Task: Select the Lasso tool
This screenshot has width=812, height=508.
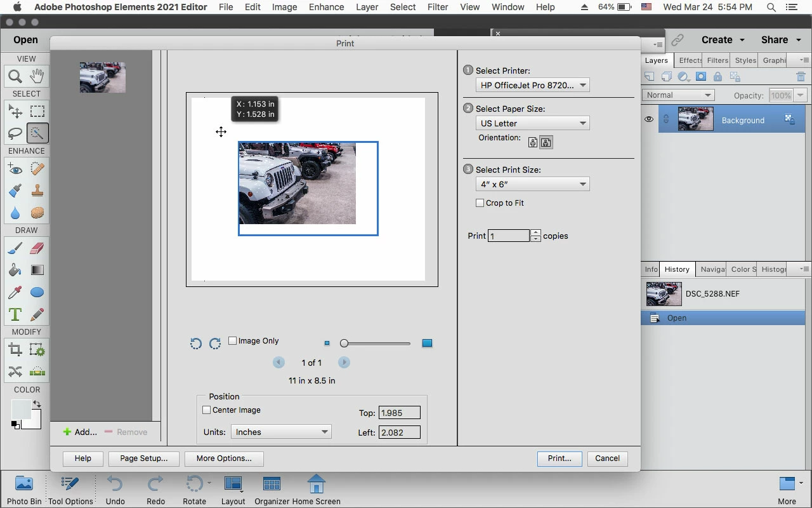Action: tap(15, 133)
